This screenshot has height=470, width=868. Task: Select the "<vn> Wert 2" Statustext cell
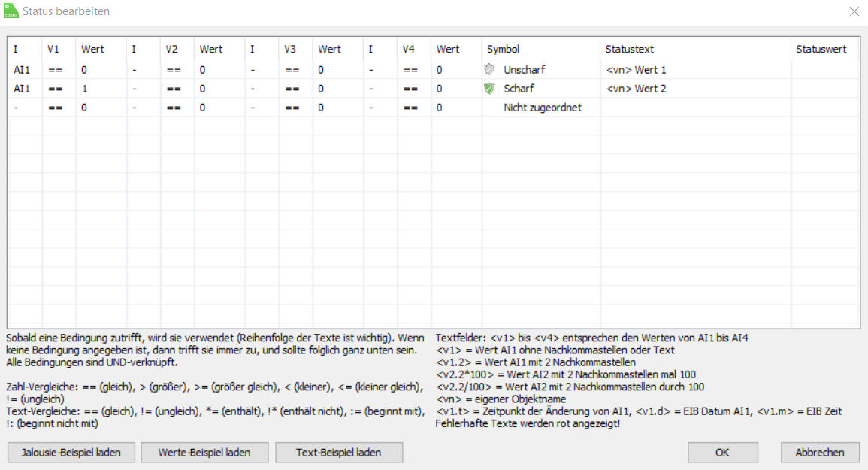click(695, 89)
